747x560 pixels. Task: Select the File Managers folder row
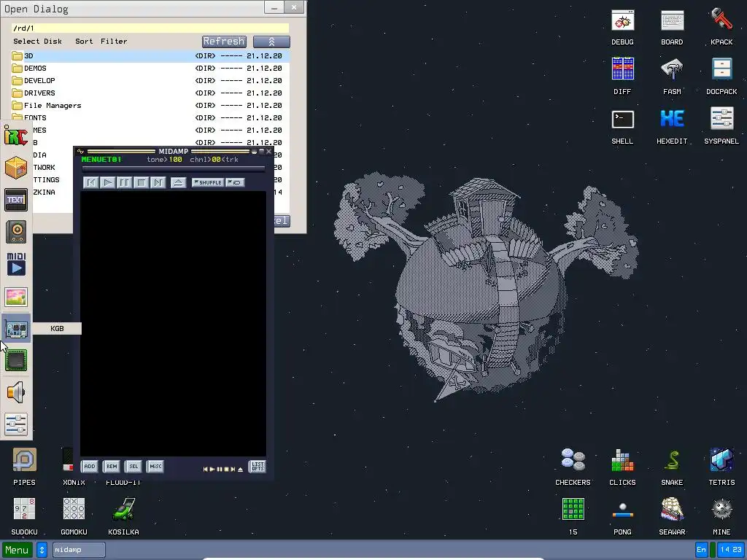[150, 105]
